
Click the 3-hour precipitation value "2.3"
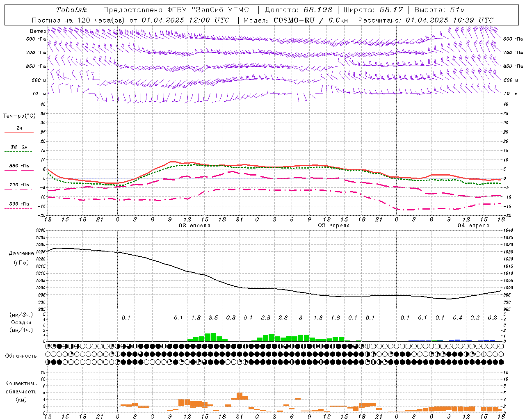tap(283, 318)
